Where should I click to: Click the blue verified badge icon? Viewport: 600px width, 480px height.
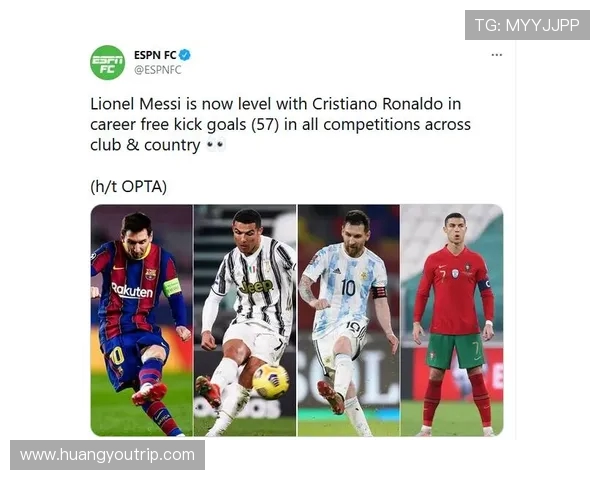pos(185,55)
